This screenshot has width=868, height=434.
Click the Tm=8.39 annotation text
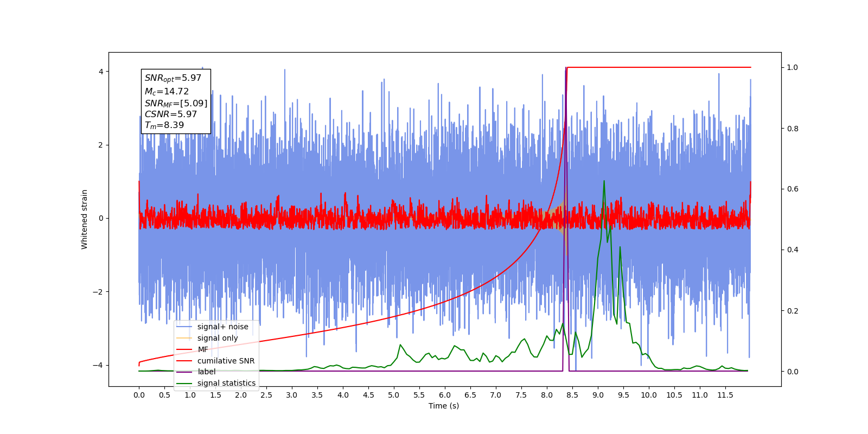[x=164, y=125]
